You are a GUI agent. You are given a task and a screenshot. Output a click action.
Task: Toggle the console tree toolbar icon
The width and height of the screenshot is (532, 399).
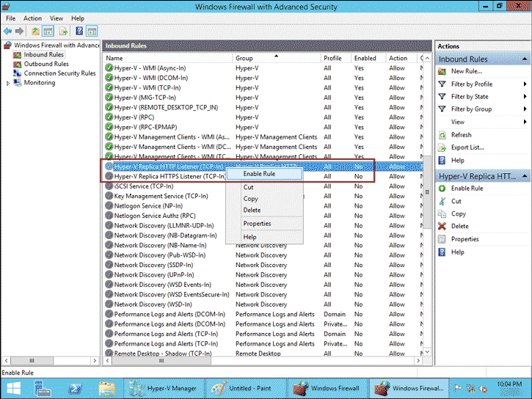(48, 32)
